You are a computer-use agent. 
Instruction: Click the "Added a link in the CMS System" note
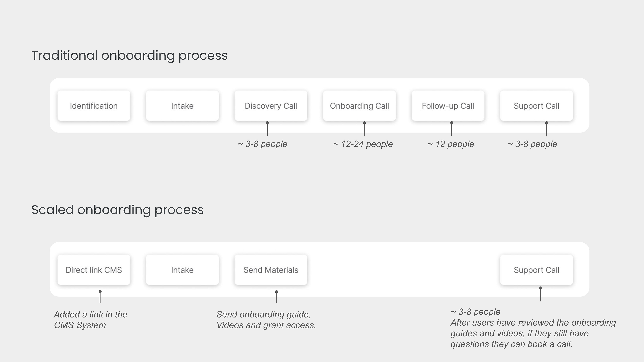[91, 320]
